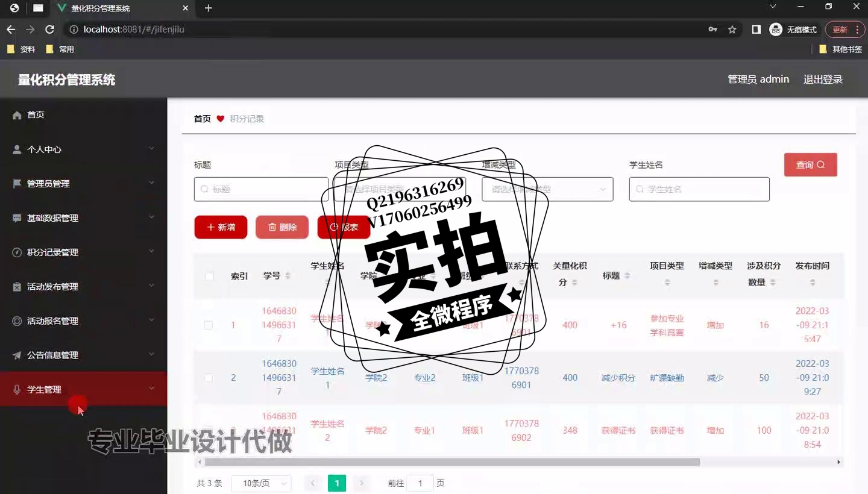Image resolution: width=868 pixels, height=494 pixels.
Task: Check the row with index 2
Action: point(209,378)
